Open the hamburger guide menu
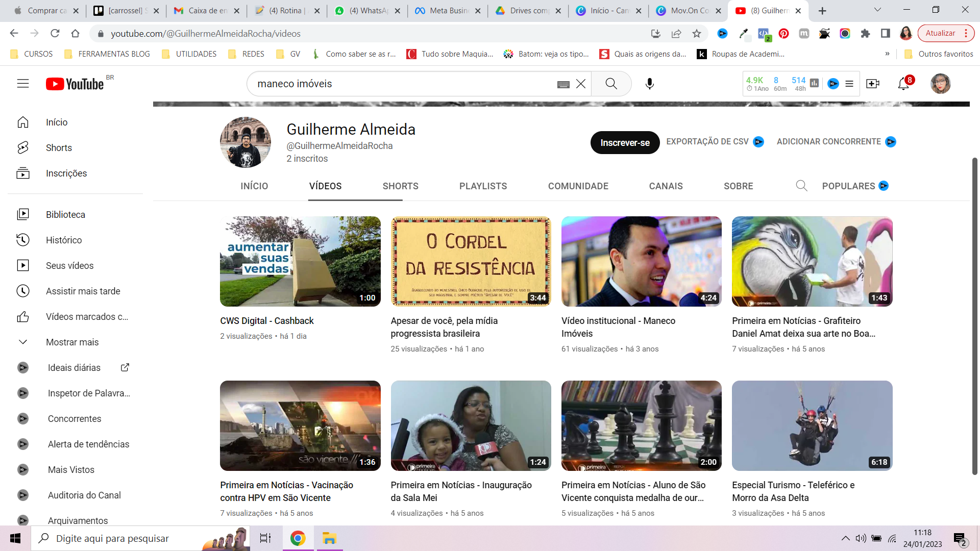 (x=23, y=84)
